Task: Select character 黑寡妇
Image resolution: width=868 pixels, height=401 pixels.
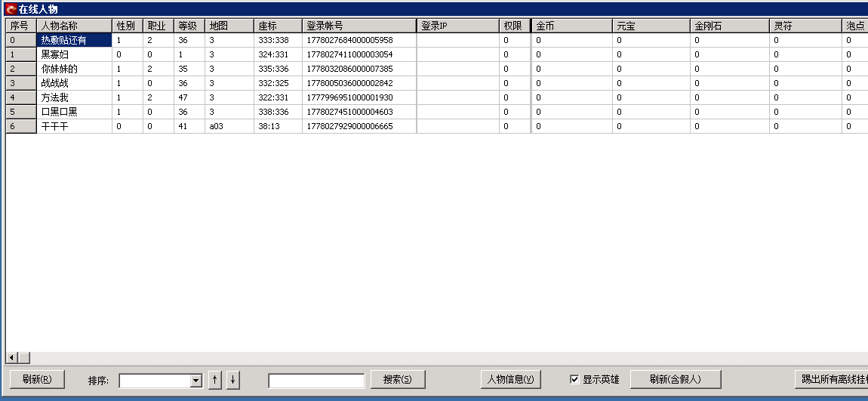Action: pyautogui.click(x=74, y=54)
